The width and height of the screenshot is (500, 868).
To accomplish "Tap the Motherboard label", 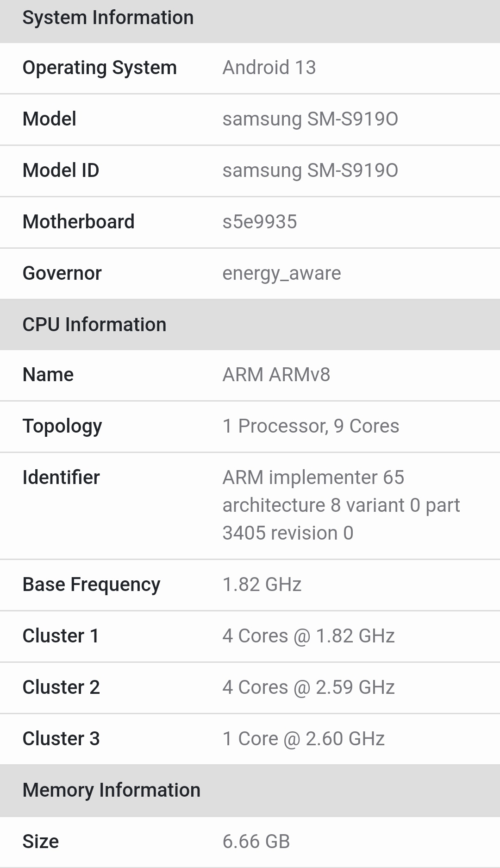I will click(x=78, y=222).
